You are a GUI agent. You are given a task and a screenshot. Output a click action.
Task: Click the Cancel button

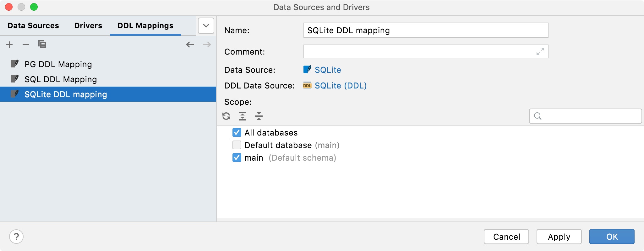click(506, 237)
